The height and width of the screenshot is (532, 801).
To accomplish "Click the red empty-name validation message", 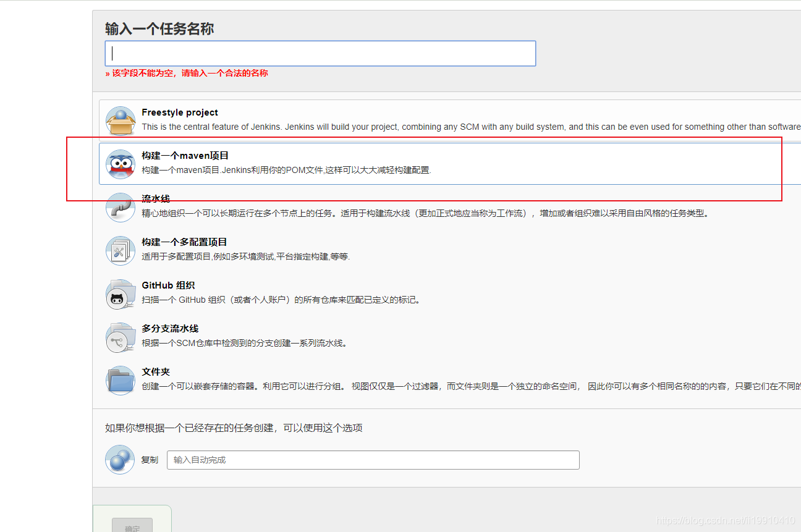I will pos(187,73).
